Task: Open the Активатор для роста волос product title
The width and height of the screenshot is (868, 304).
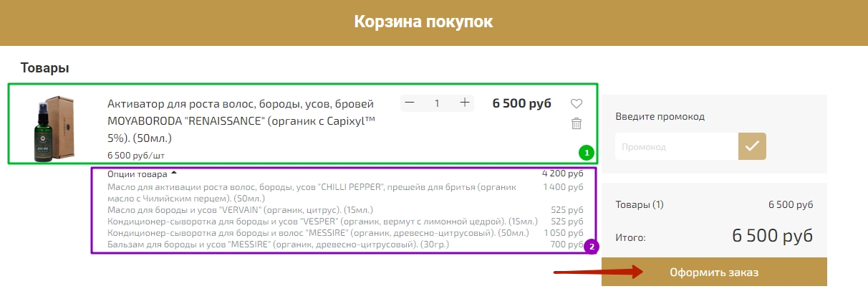Action: tap(241, 120)
